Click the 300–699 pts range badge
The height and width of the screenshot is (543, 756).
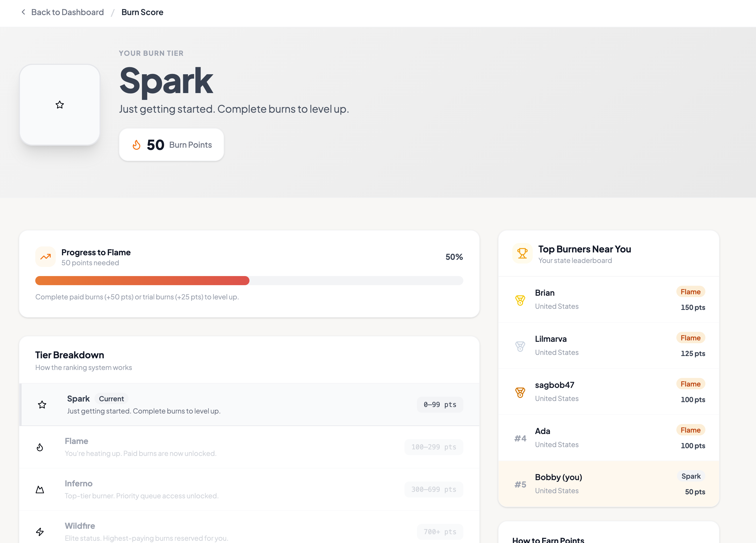[434, 489]
